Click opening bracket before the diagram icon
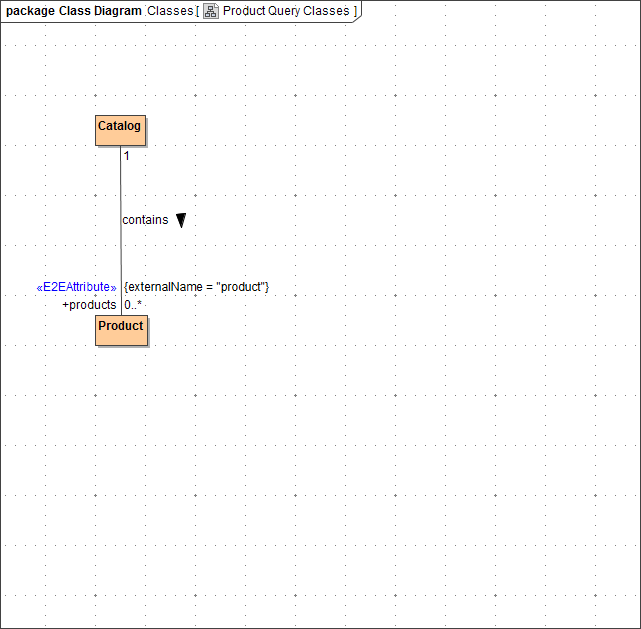The width and height of the screenshot is (641, 629). [x=197, y=11]
